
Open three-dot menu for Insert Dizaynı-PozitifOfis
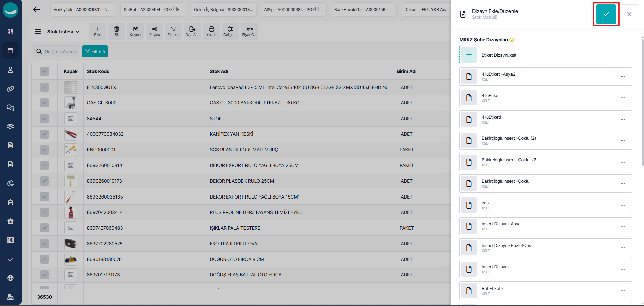[622, 248]
